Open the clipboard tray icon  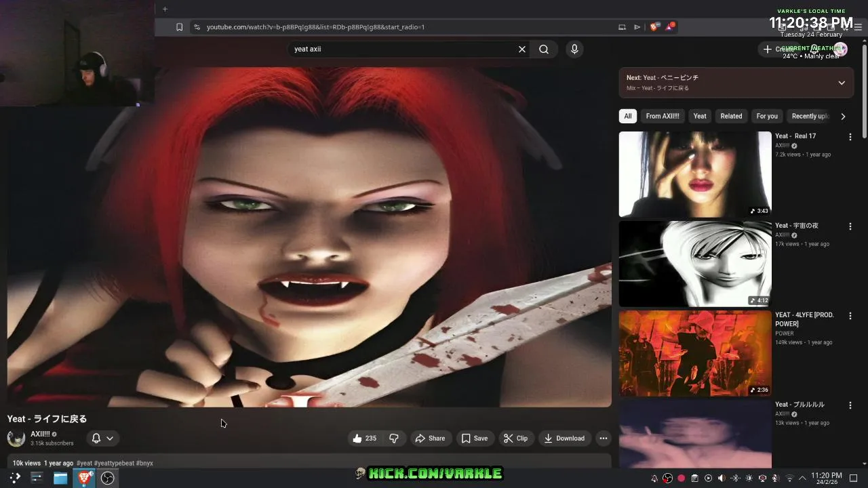[695, 479]
